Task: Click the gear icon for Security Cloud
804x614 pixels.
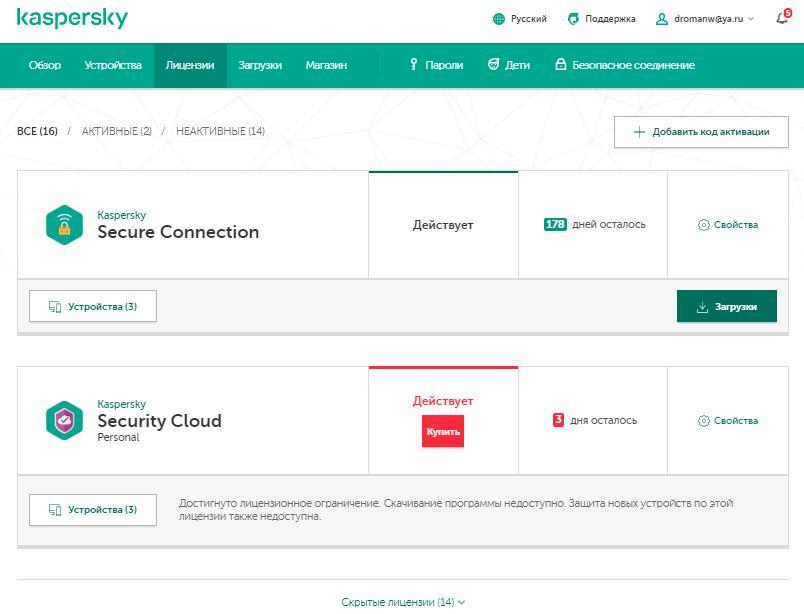Action: [704, 421]
